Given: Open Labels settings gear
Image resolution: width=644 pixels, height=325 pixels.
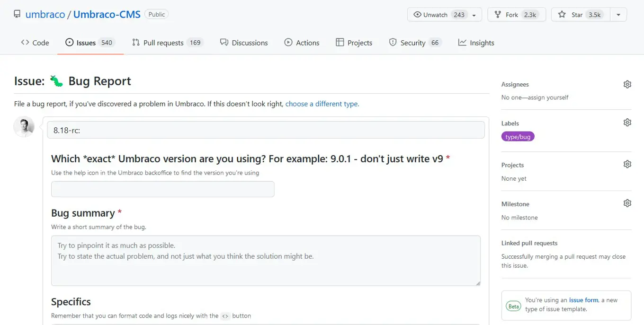Looking at the screenshot, I should 627,123.
